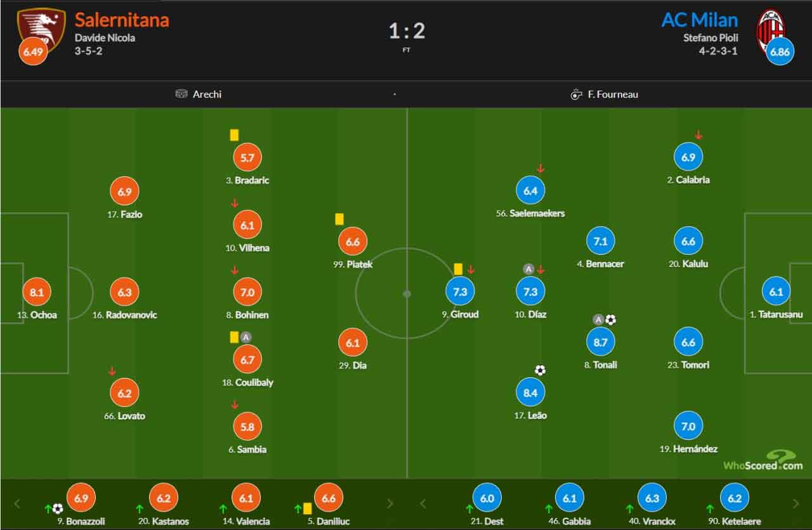The width and height of the screenshot is (812, 530).
Task: Select Ochoa's 8.1 rating circle
Action: point(37,292)
